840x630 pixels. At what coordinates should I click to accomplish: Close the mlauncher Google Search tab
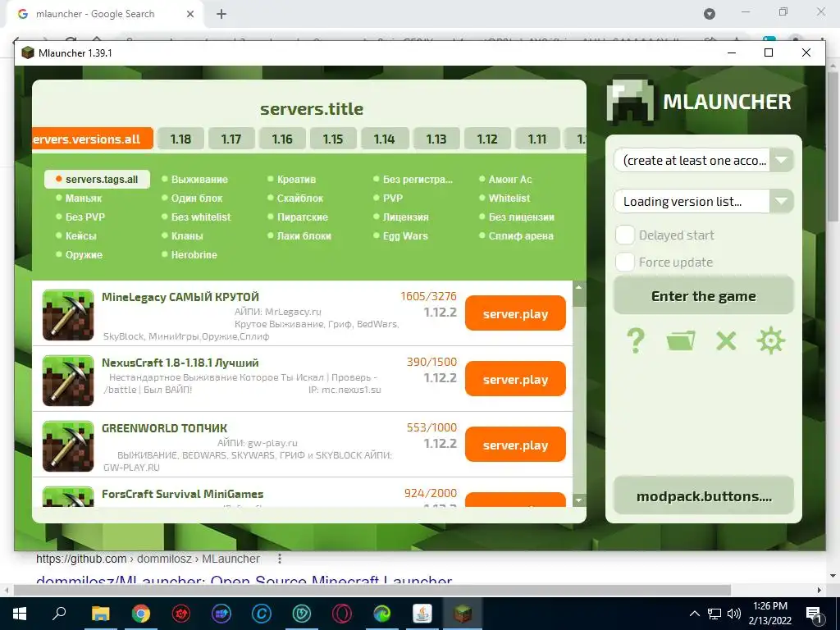(190, 14)
